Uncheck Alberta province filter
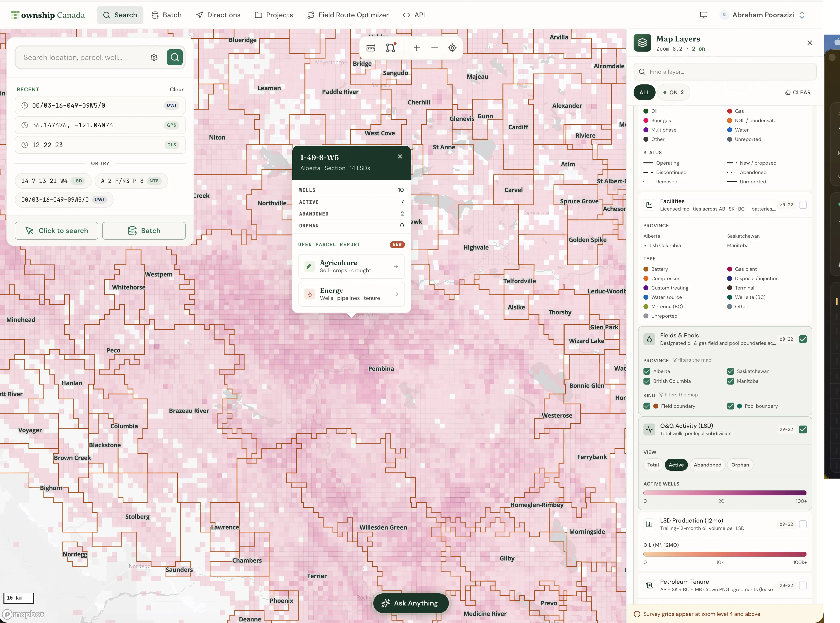The image size is (840, 623). (x=647, y=371)
